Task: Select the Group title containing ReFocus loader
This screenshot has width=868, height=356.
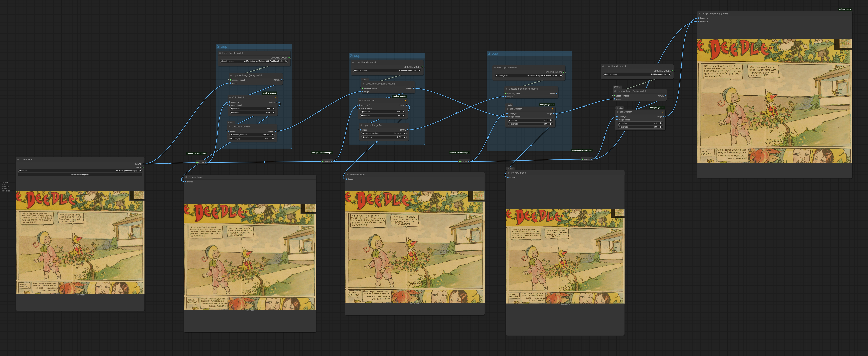Action: [x=492, y=54]
